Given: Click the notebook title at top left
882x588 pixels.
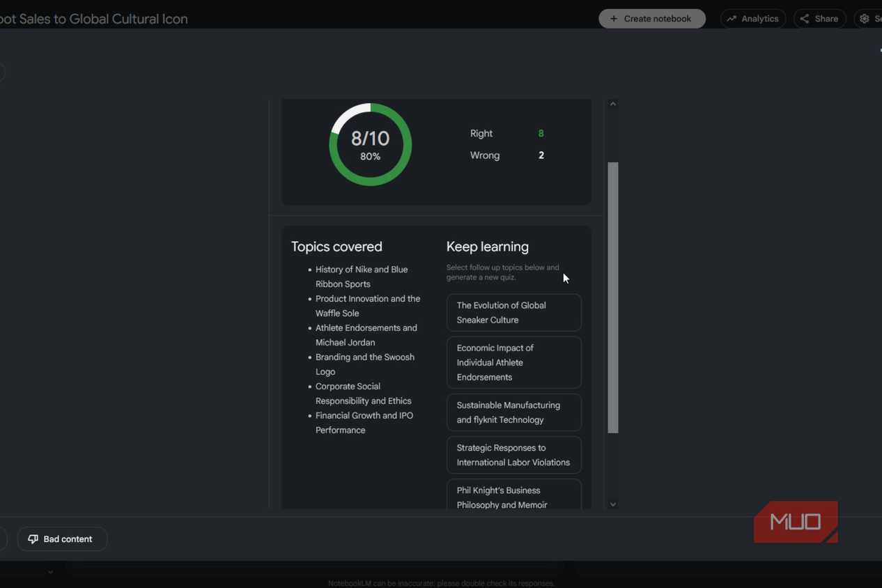Looking at the screenshot, I should tap(94, 19).
